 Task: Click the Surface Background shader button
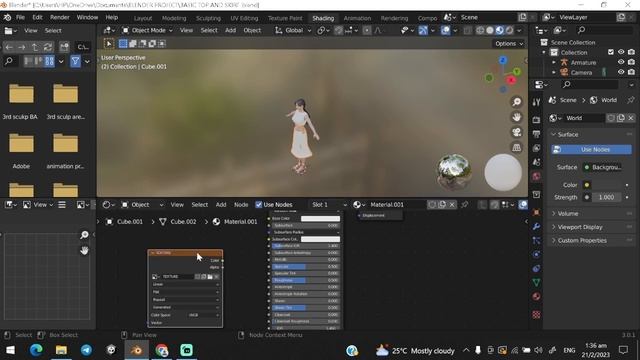click(x=602, y=167)
